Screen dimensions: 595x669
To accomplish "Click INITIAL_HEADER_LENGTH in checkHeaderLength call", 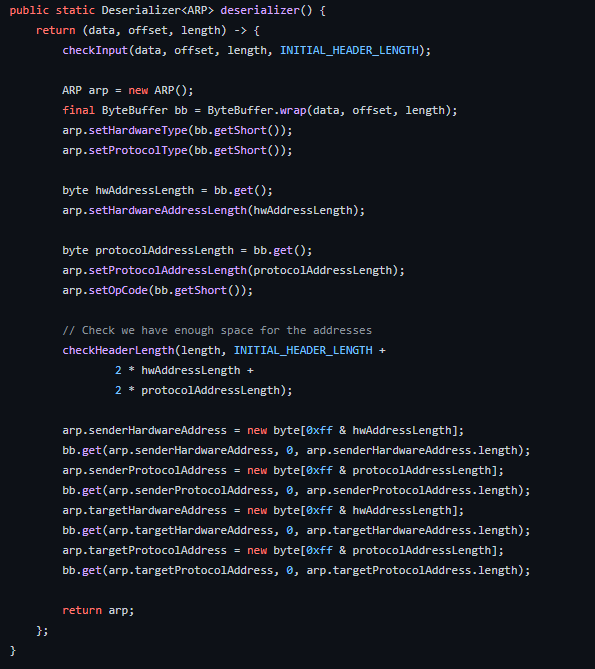I will tap(303, 350).
